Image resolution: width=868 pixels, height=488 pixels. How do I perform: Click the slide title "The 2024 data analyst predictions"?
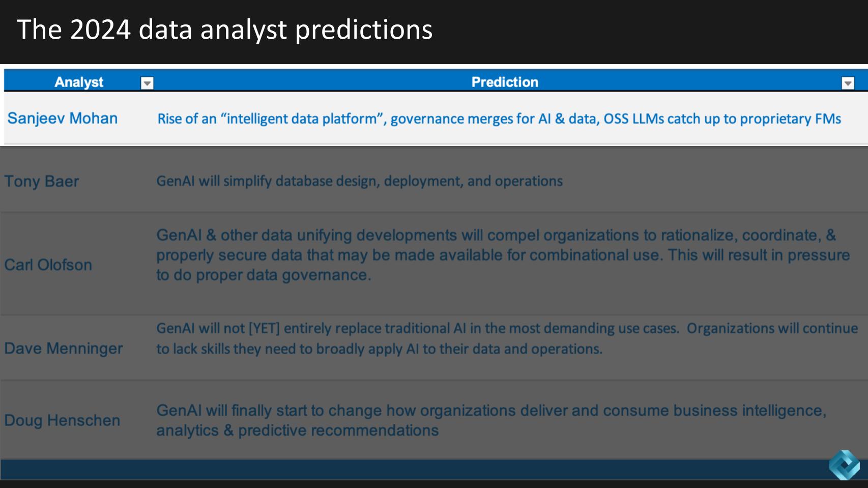pos(224,30)
